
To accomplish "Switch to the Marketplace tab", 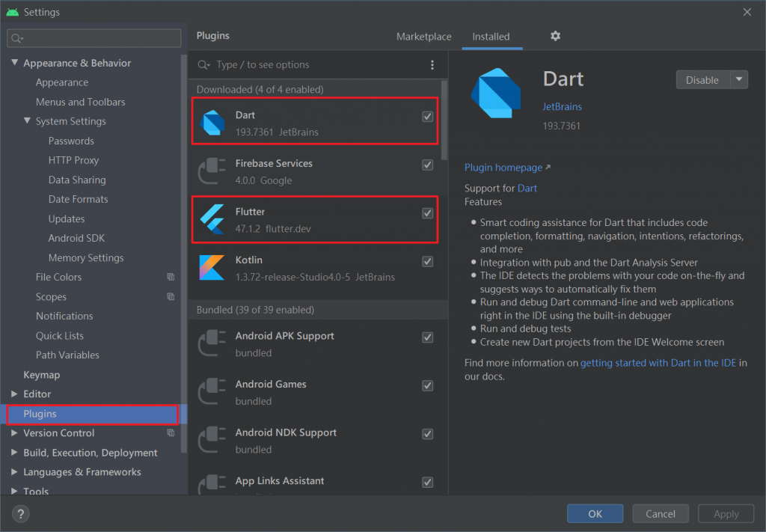I will click(x=423, y=37).
